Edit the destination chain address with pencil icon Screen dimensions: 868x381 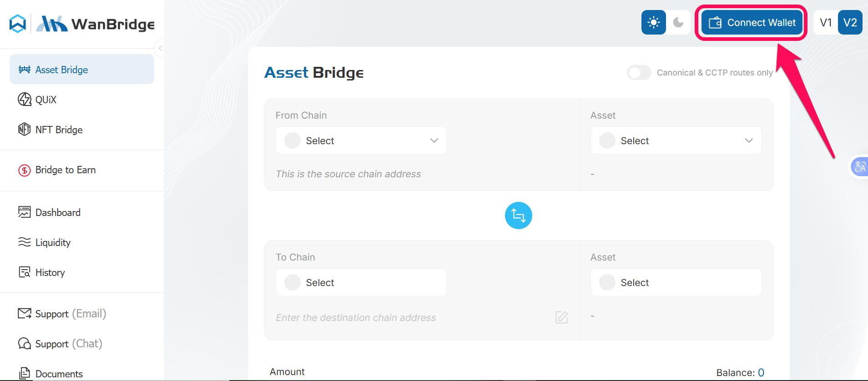click(x=561, y=317)
